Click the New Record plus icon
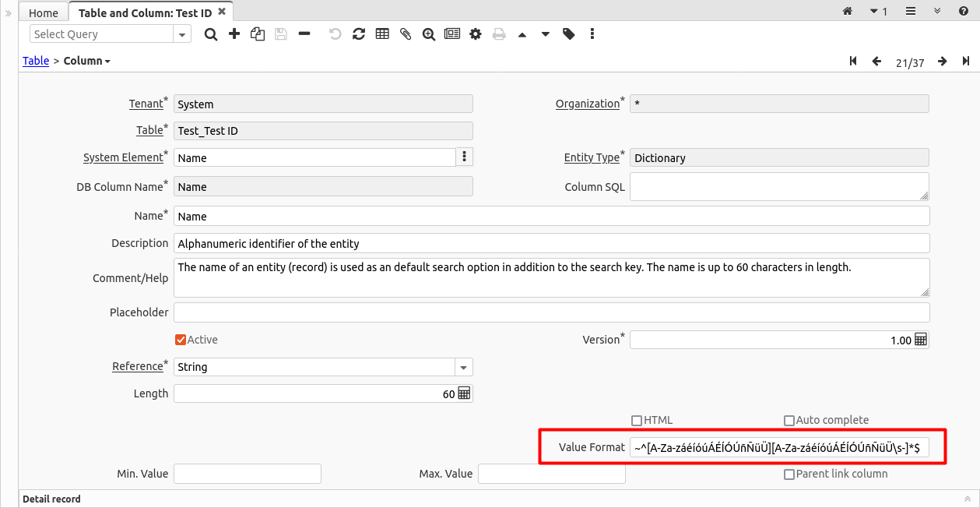The width and height of the screenshot is (980, 508). point(234,34)
